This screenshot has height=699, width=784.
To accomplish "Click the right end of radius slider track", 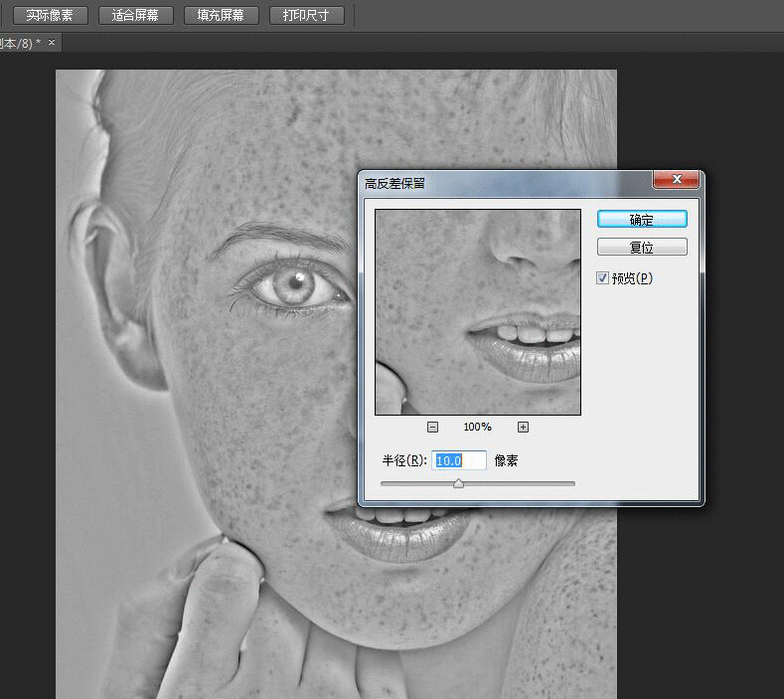I will 571,484.
